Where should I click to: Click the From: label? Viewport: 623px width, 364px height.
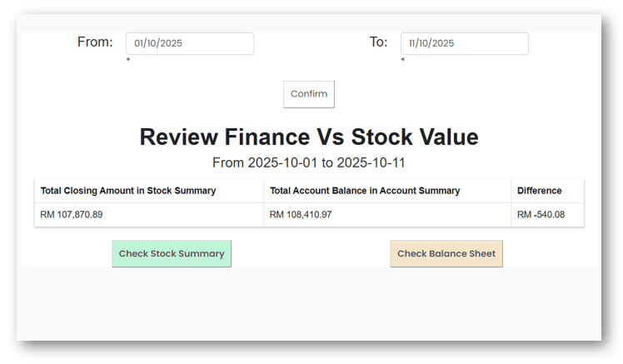point(95,42)
